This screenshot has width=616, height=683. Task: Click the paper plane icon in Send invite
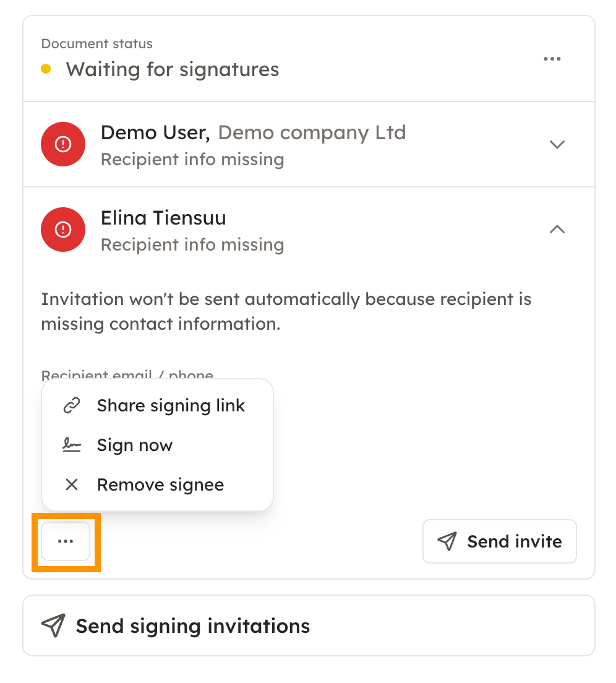447,541
